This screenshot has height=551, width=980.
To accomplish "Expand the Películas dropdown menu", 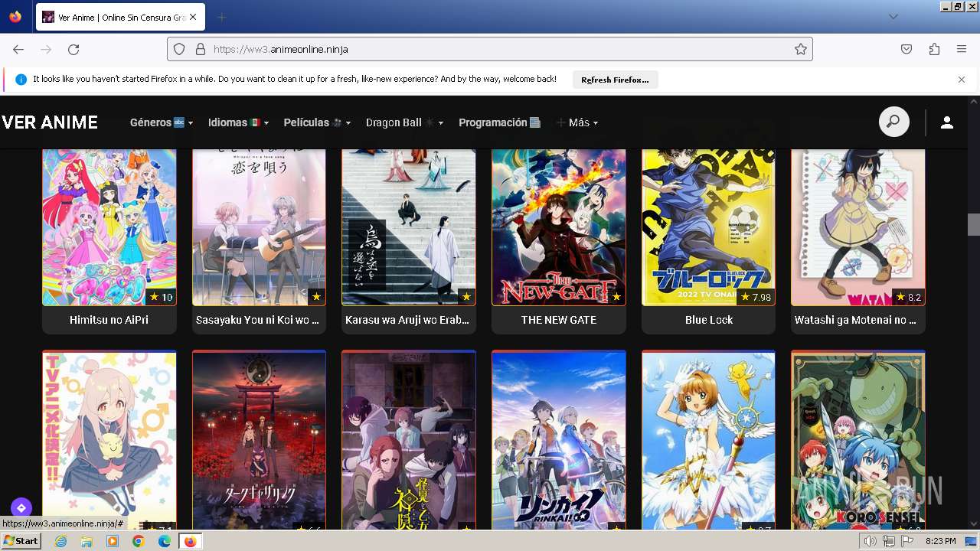I will (x=317, y=122).
